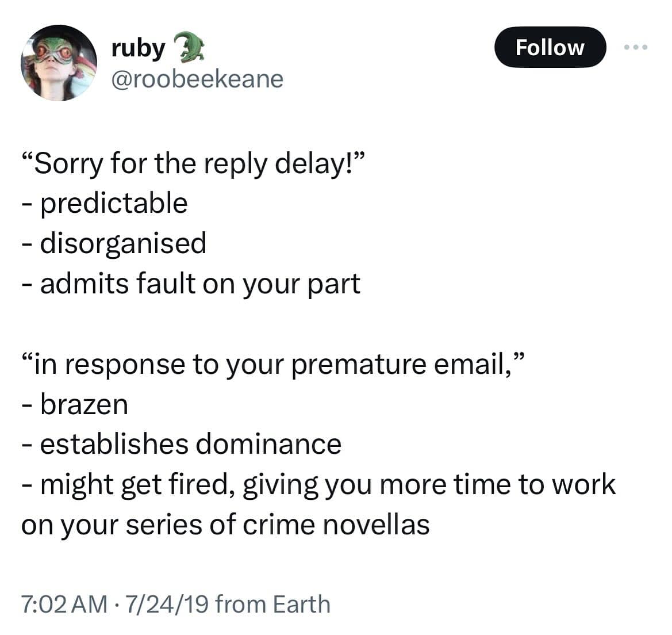Click the "might get fired" line of text
The width and height of the screenshot is (672, 635).
coord(318,484)
